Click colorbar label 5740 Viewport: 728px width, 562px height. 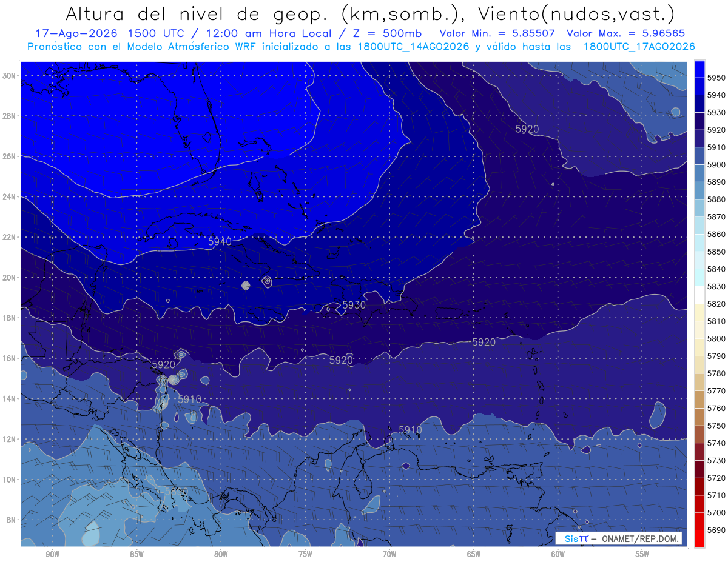click(x=716, y=443)
